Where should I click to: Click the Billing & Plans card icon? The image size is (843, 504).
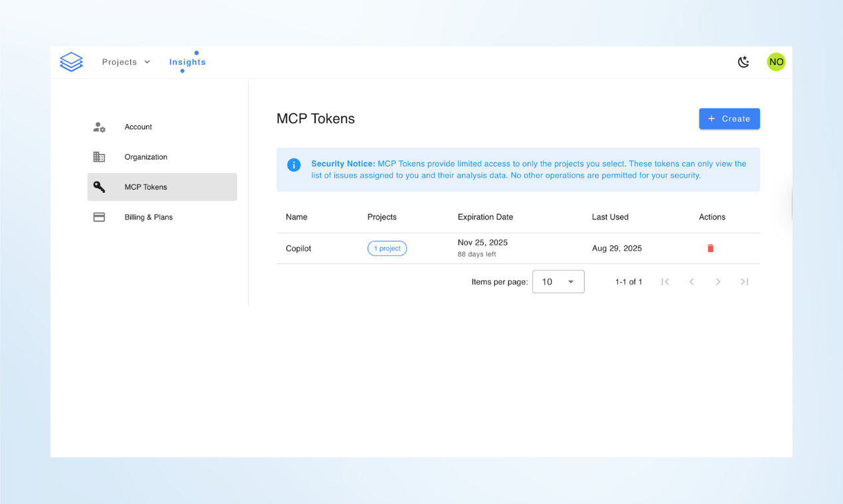(x=99, y=218)
